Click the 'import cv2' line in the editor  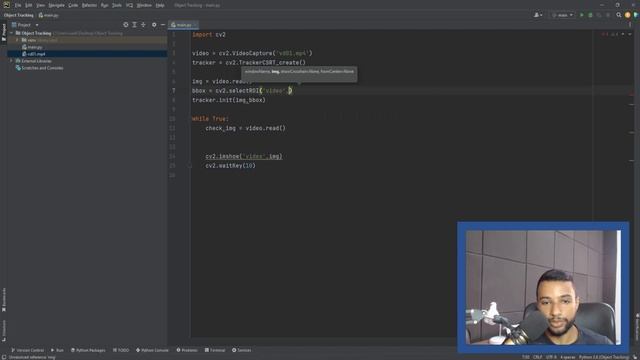[209, 35]
